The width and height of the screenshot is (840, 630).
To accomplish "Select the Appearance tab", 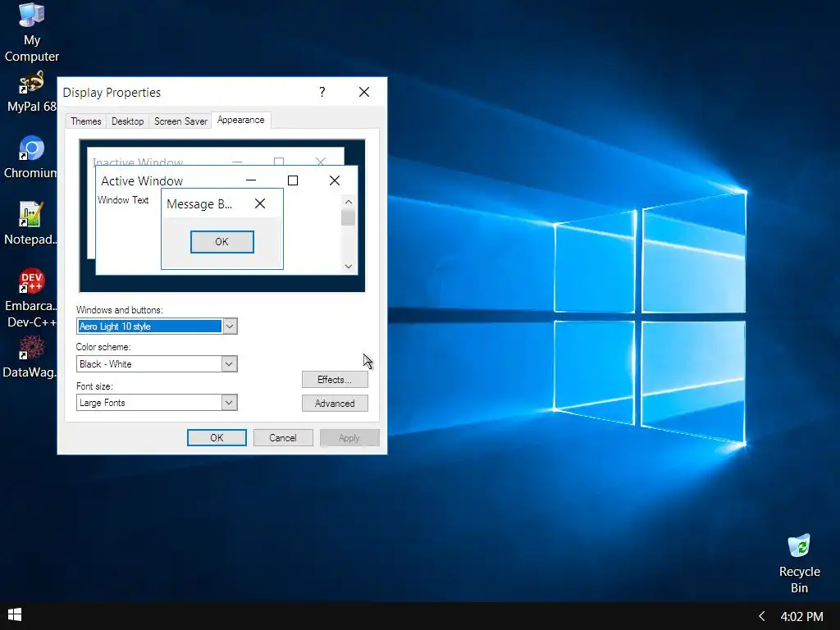I will tap(241, 120).
